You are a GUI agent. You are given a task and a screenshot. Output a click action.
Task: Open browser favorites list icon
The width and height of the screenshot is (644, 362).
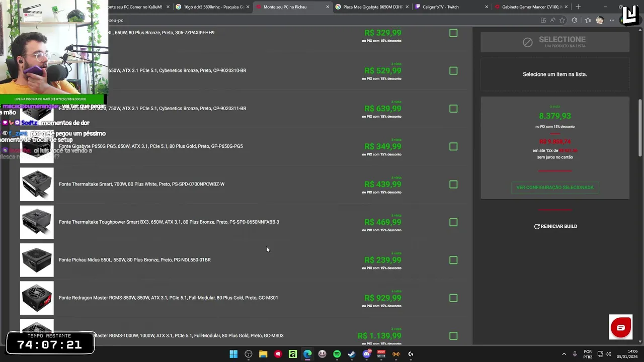[x=588, y=20]
